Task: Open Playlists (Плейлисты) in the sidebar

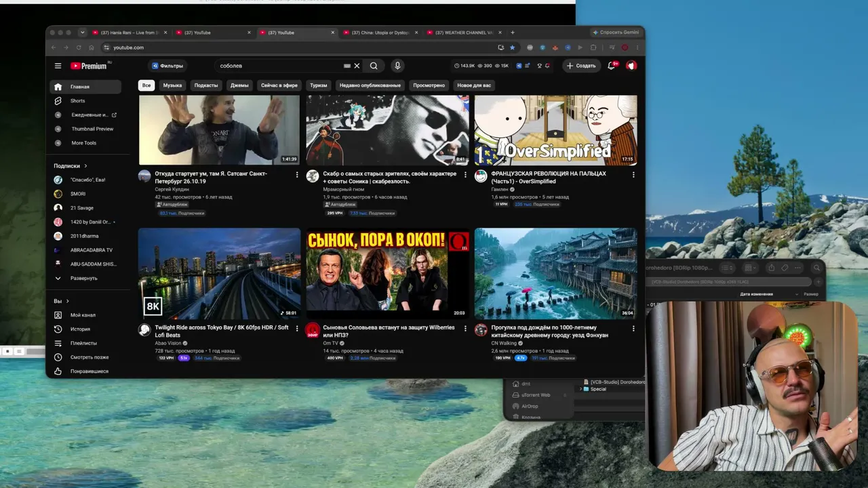Action: pyautogui.click(x=85, y=343)
